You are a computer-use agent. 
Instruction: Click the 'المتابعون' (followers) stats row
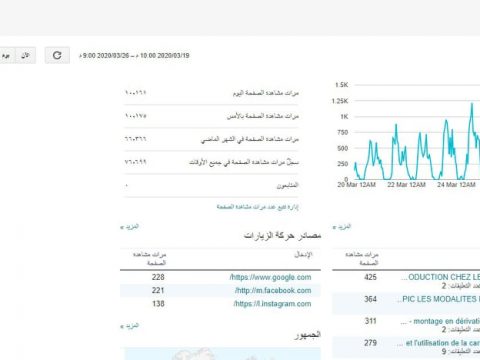pyautogui.click(x=211, y=186)
